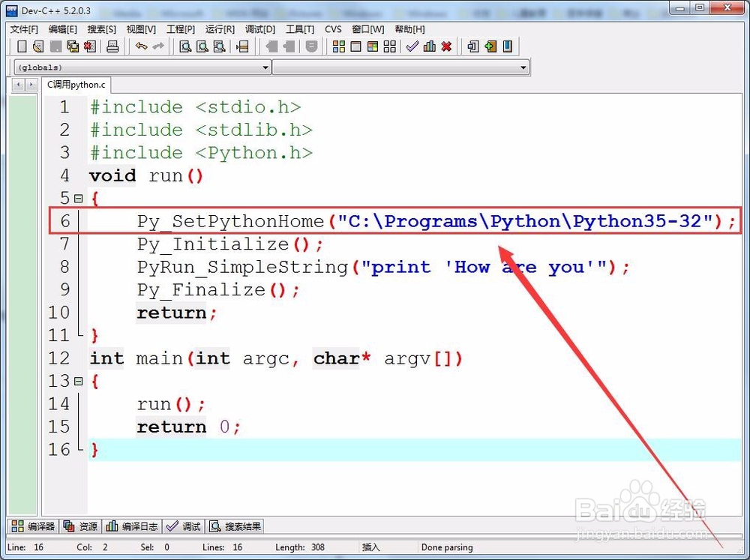The width and height of the screenshot is (750, 560).
Task: Open the 运行[R] menu
Action: pos(218,29)
